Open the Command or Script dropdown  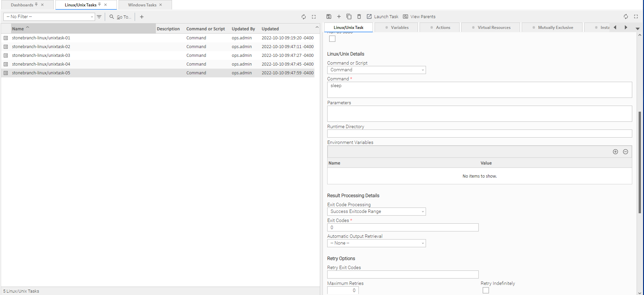(376, 70)
